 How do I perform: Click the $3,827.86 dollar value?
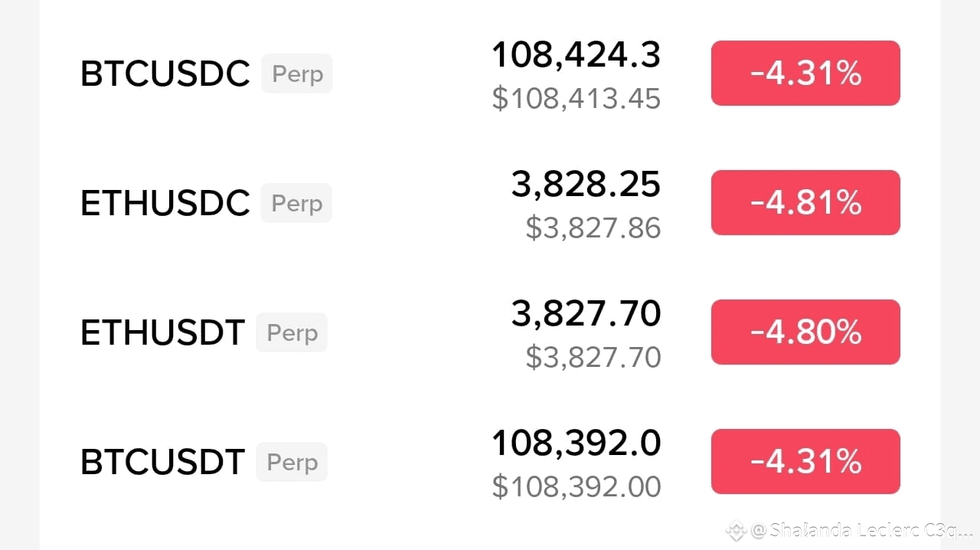(x=593, y=228)
